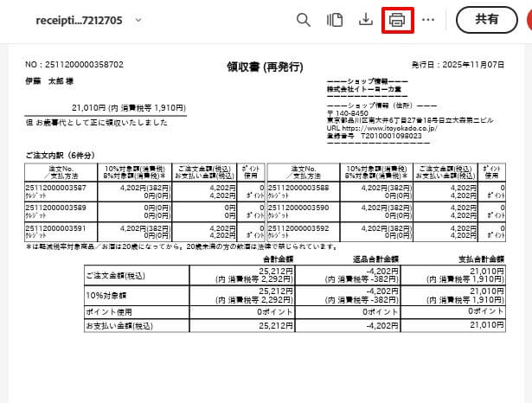The width and height of the screenshot is (532, 403).
Task: Click order number 25112000003592 in the table
Action: [298, 228]
